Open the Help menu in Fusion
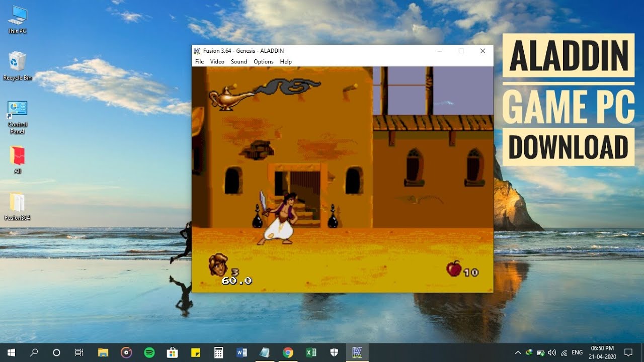Image resolution: width=644 pixels, height=362 pixels. (x=286, y=61)
